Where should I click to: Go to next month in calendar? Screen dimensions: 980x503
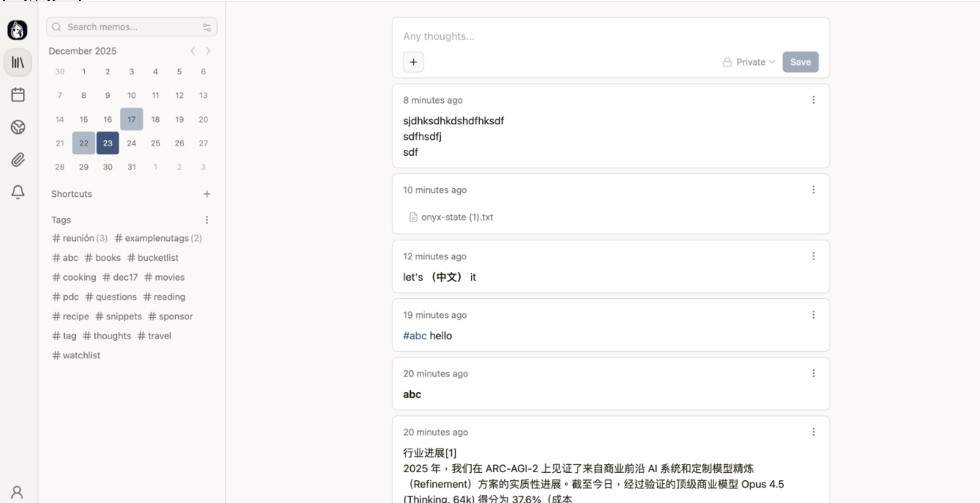click(208, 51)
